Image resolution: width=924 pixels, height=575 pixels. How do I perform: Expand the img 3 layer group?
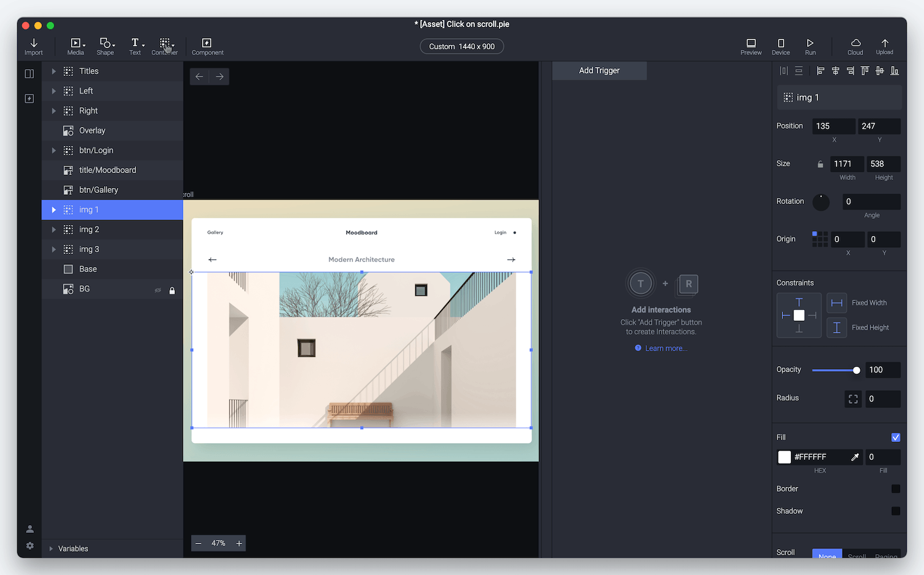point(54,250)
